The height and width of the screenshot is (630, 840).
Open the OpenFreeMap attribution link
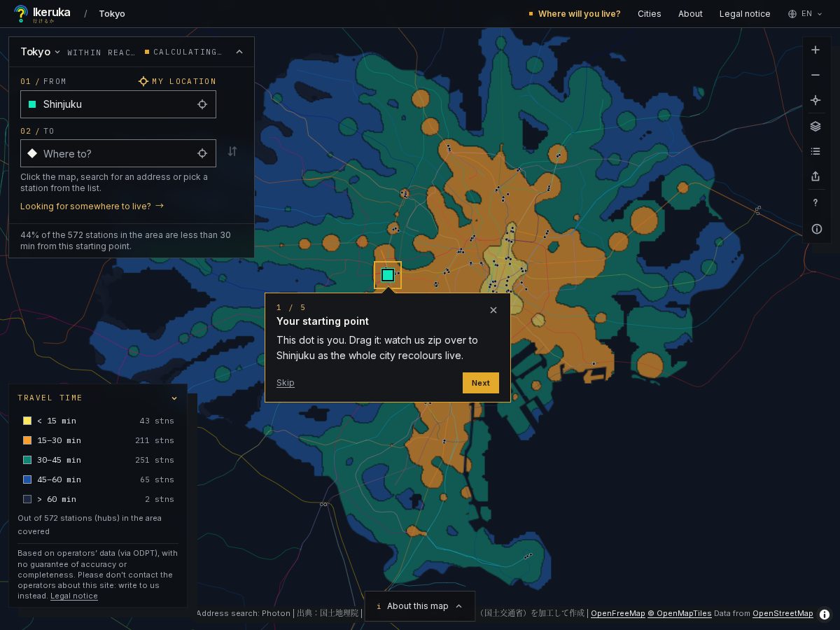point(618,614)
